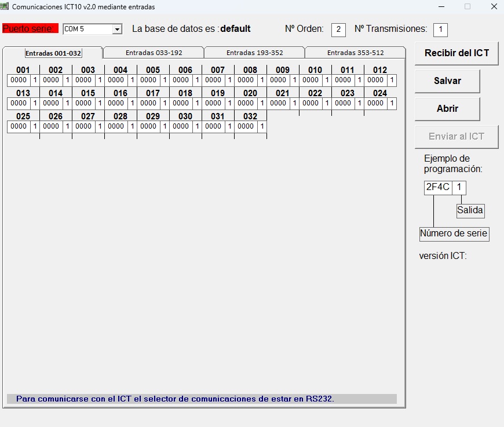Image resolution: width=504 pixels, height=427 pixels.
Task: Select serial number field of entry 029
Action: click(x=148, y=126)
